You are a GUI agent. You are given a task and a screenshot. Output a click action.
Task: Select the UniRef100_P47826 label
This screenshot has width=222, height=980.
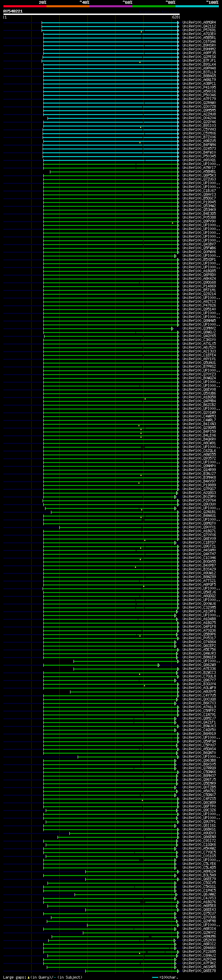point(199,305)
